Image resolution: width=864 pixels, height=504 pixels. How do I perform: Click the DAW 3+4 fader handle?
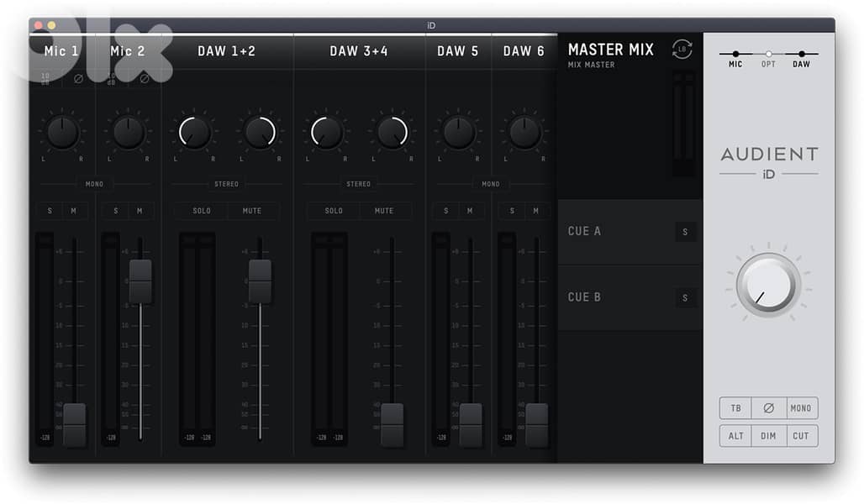(x=392, y=425)
